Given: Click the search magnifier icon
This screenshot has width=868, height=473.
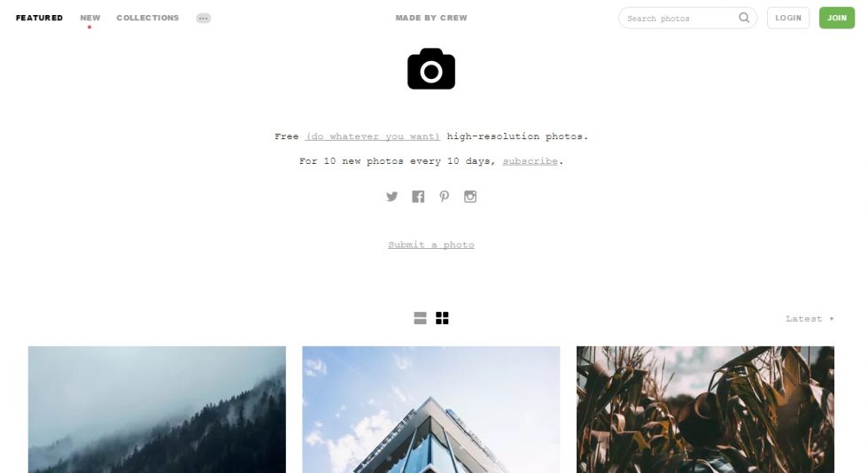Looking at the screenshot, I should [744, 18].
